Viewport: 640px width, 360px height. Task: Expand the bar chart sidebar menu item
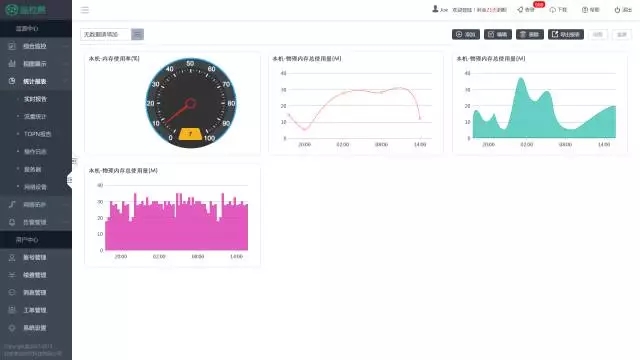(36, 64)
